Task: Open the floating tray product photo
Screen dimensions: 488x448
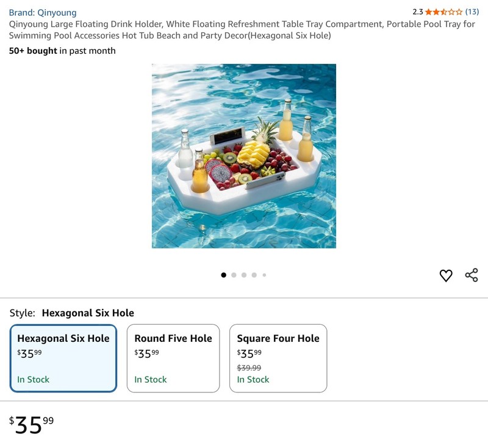Action: pyautogui.click(x=243, y=156)
